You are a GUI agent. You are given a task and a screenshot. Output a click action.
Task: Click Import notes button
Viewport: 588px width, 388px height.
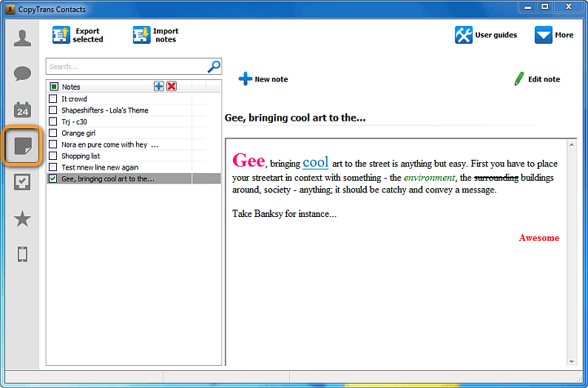[155, 36]
